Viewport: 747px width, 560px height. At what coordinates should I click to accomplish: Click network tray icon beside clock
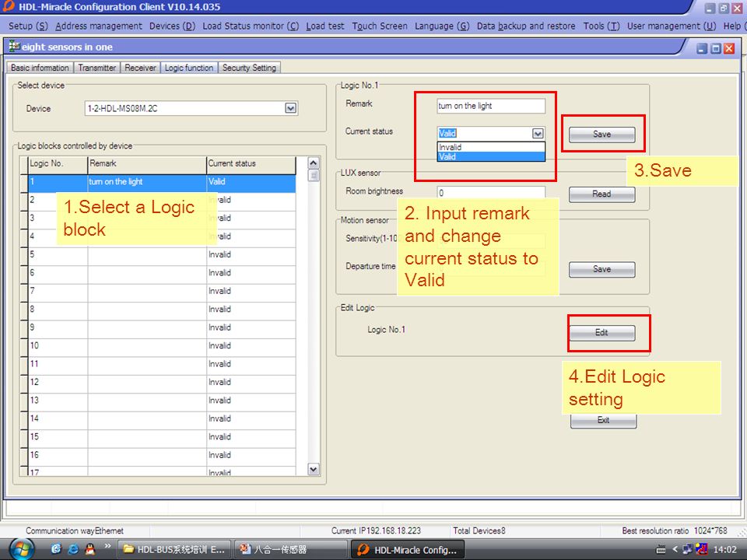click(687, 550)
